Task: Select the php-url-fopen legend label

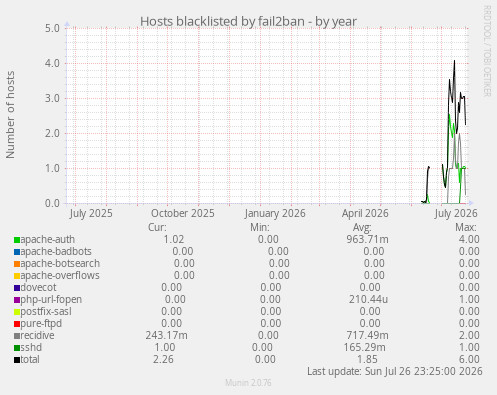Action: pyautogui.click(x=51, y=299)
